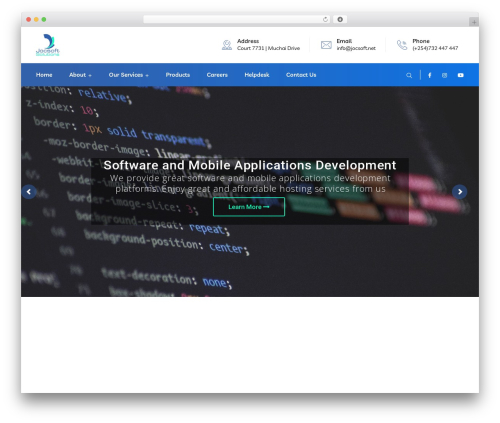This screenshot has width=500, height=423.
Task: Open the YouTube channel icon
Action: point(460,75)
